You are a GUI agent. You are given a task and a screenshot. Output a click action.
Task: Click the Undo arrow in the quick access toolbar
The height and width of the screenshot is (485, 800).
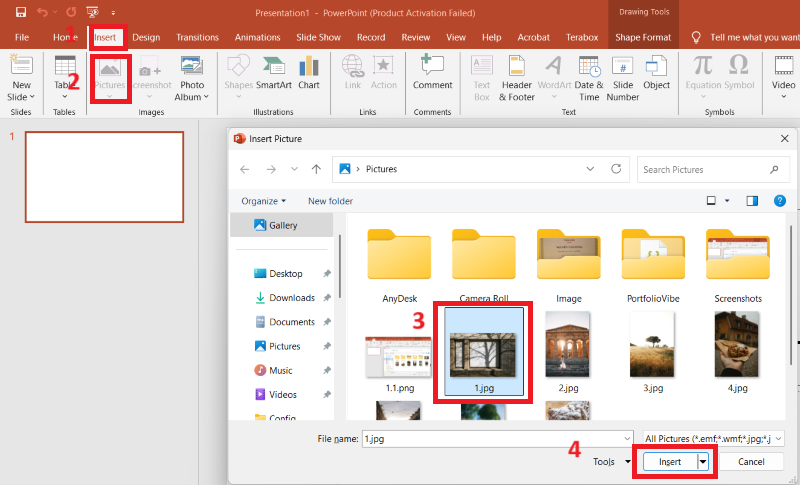(x=42, y=12)
